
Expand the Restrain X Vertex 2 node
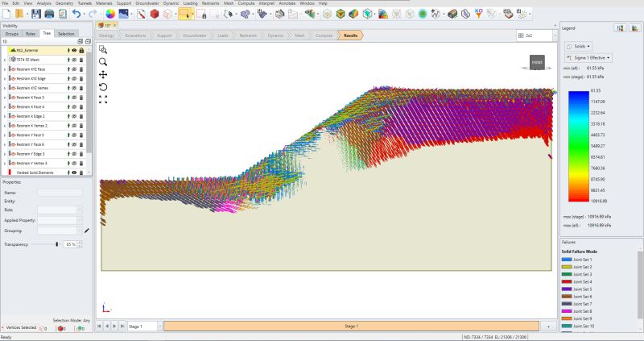tap(5, 126)
